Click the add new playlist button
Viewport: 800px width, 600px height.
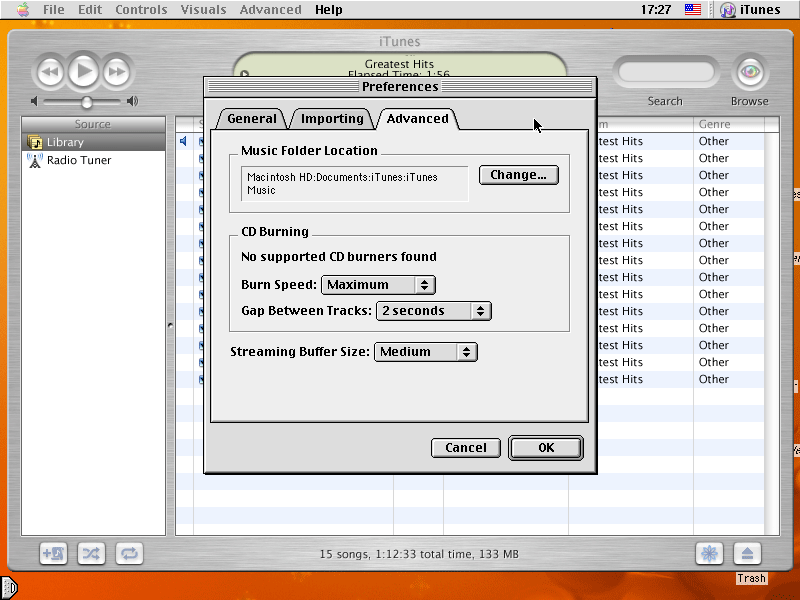(54, 554)
